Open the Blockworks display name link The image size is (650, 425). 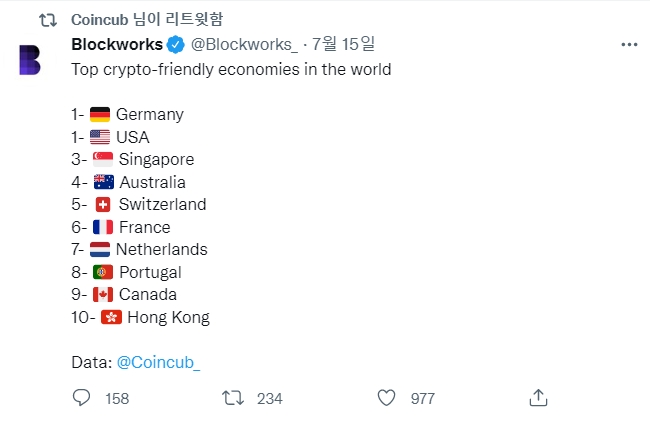116,45
